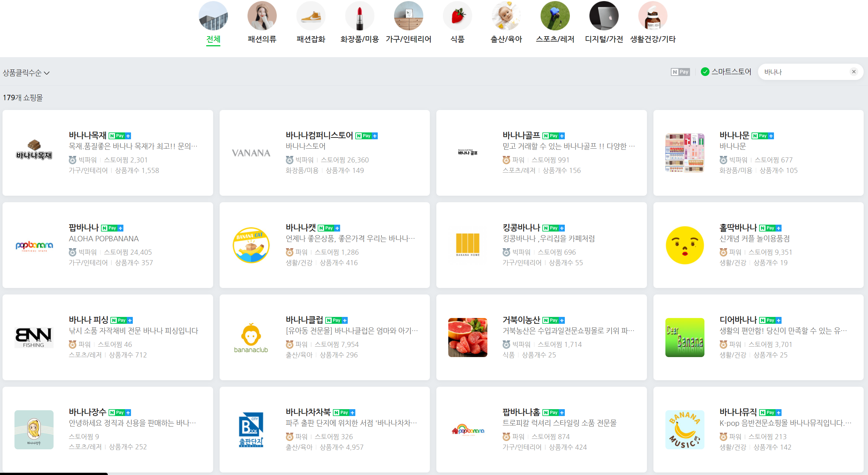Open the 스포츠/레저 category icon
The image size is (868, 475).
pos(555,16)
